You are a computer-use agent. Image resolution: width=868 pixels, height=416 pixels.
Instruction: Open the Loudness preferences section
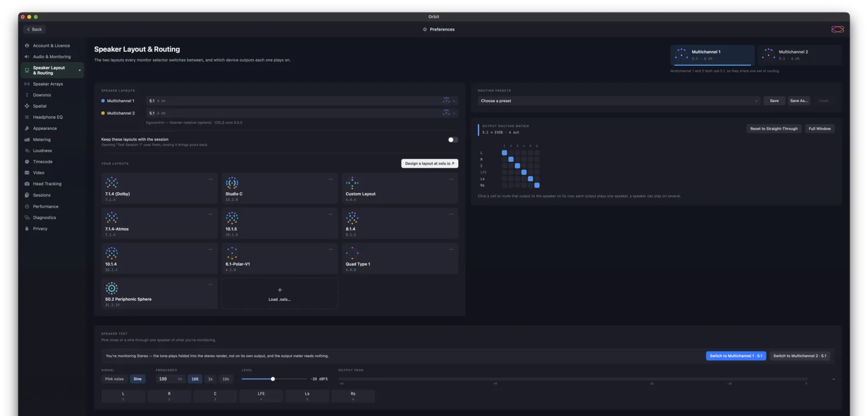42,150
